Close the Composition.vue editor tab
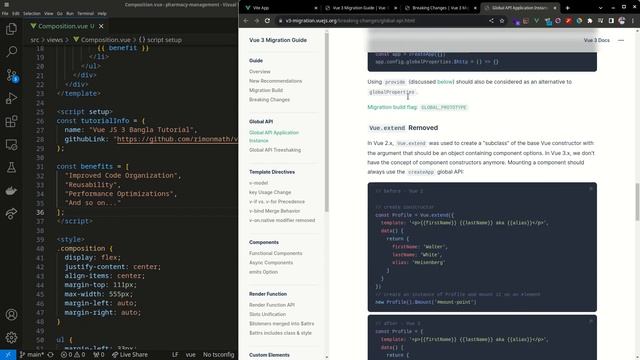Viewport: 640px width, 360px height. [101, 26]
